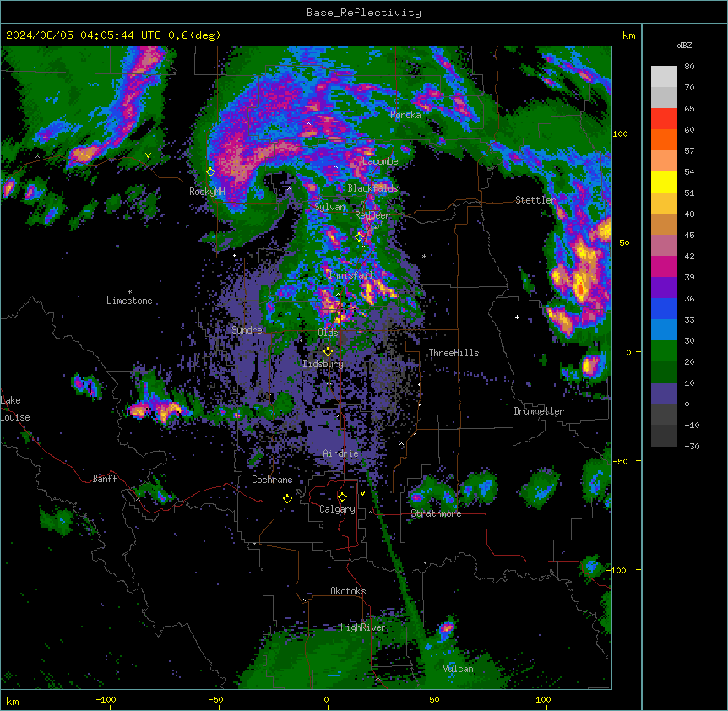
Task: Click the RedDeer city label
Action: pos(372,215)
